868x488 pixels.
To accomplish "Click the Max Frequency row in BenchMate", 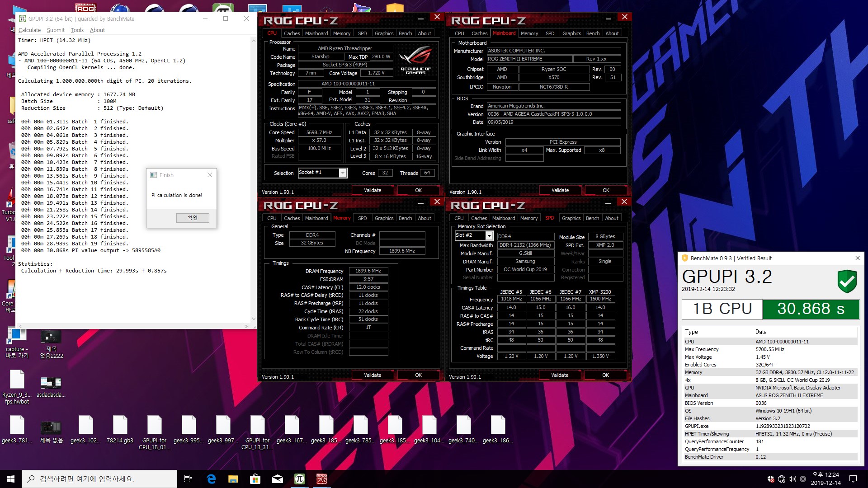I will 770,349.
